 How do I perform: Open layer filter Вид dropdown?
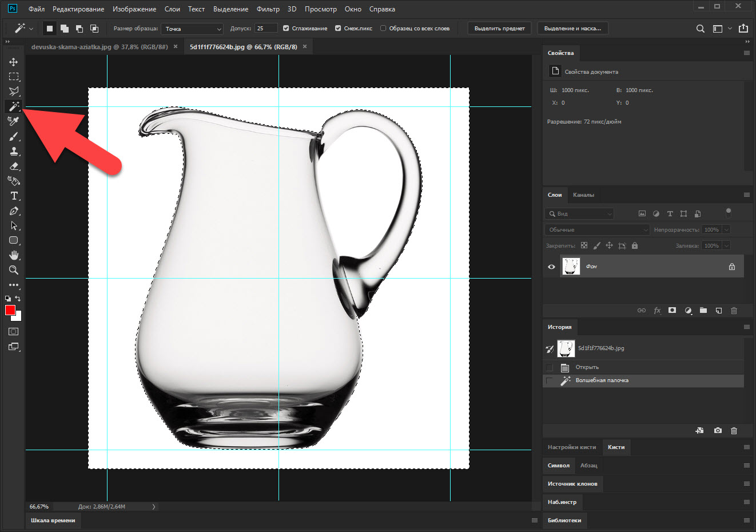(x=579, y=213)
